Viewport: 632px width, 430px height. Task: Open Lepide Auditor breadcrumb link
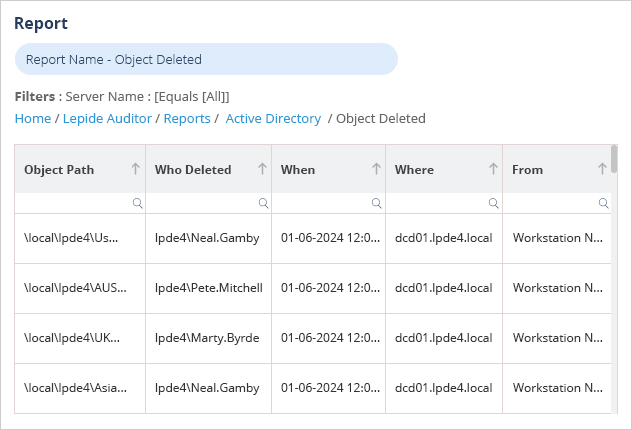[x=107, y=118]
